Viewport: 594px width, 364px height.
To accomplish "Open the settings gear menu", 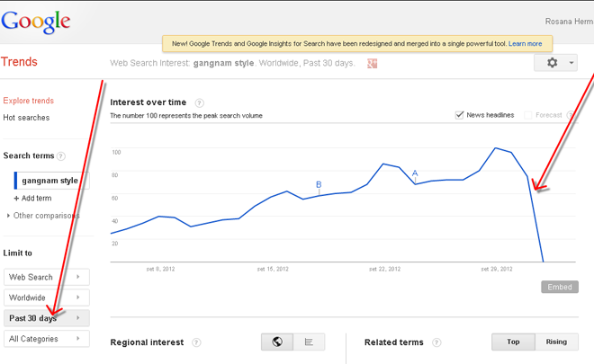I will pyautogui.click(x=552, y=62).
